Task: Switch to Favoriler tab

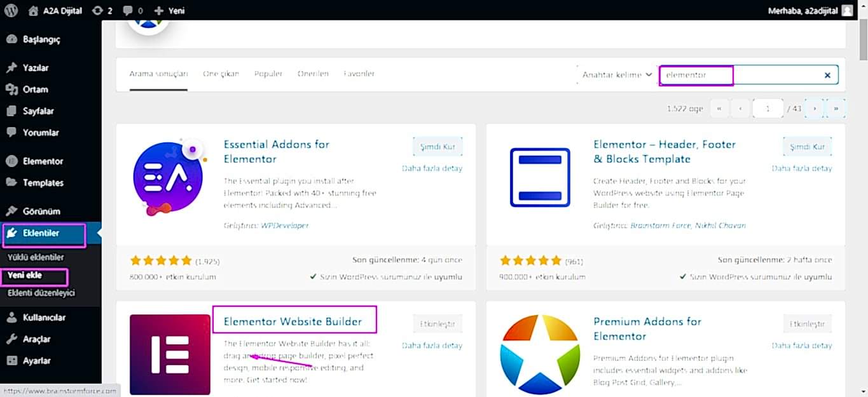Action: (x=359, y=74)
